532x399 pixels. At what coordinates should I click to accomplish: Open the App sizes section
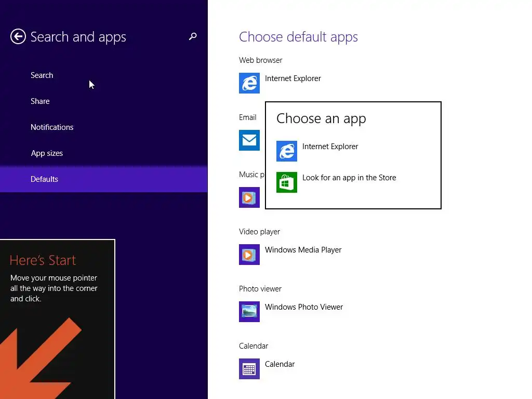[103, 153]
